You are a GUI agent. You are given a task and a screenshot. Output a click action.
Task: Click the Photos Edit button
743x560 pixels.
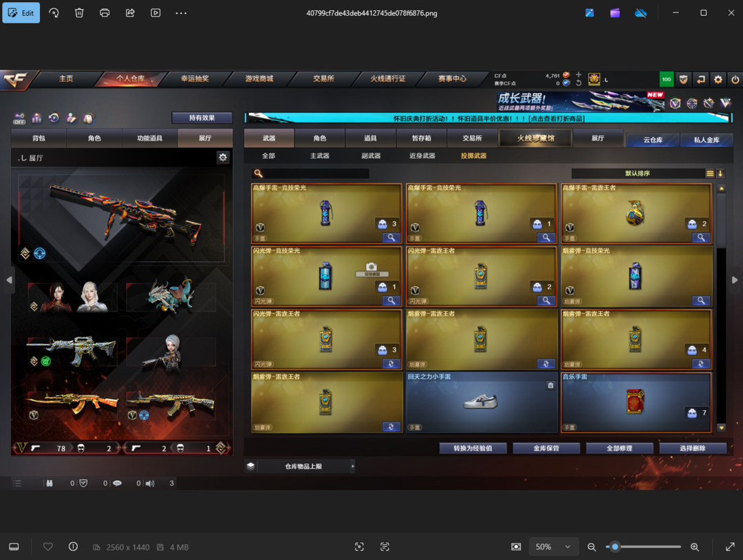pos(21,13)
